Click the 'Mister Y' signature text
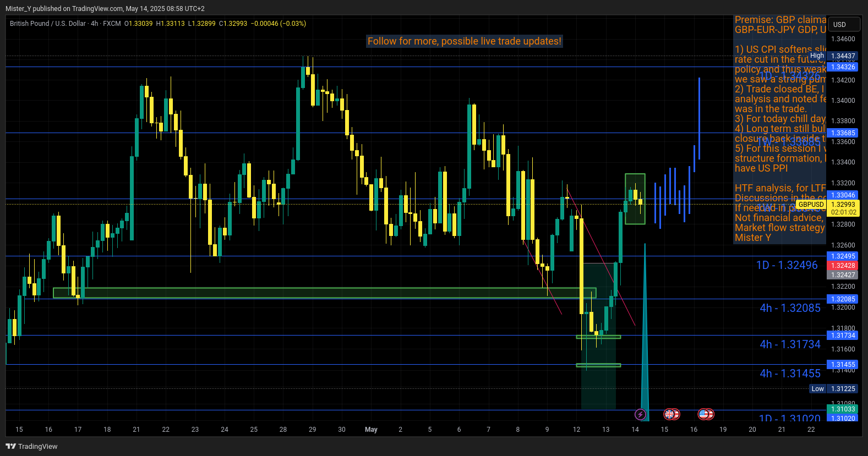Viewport: 868px width, 456px height. click(753, 238)
